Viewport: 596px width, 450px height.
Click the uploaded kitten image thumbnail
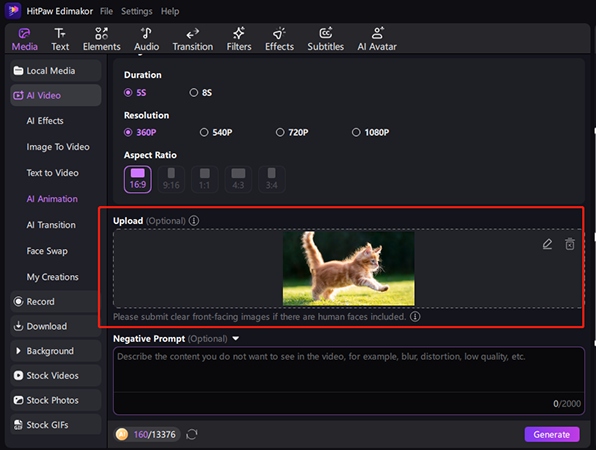[349, 268]
